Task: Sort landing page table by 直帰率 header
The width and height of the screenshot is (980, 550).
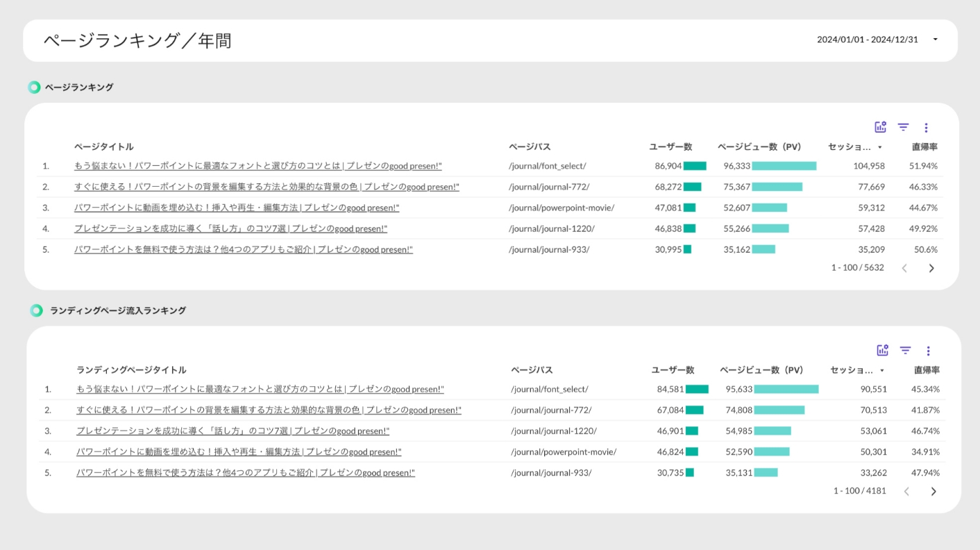Action: pos(927,370)
